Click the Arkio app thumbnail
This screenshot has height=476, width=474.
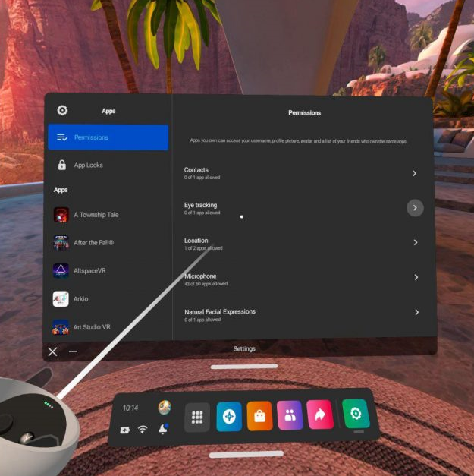[61, 299]
